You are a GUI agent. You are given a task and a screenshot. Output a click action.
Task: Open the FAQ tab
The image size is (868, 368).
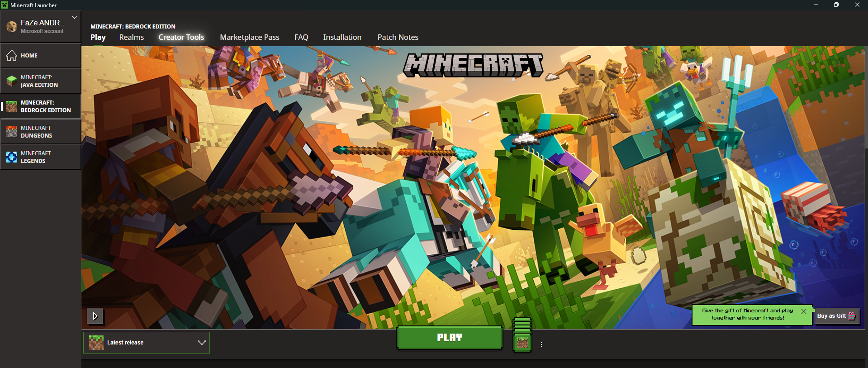(301, 37)
